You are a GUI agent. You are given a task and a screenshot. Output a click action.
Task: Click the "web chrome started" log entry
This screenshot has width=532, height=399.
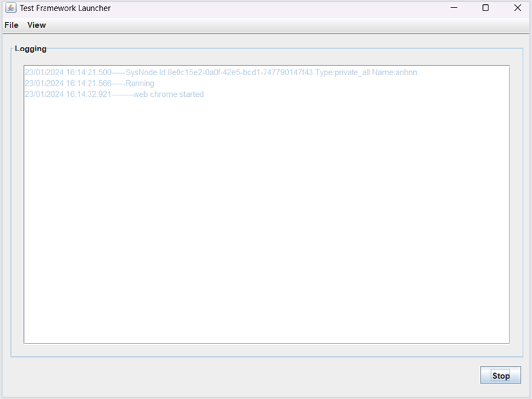(168, 94)
